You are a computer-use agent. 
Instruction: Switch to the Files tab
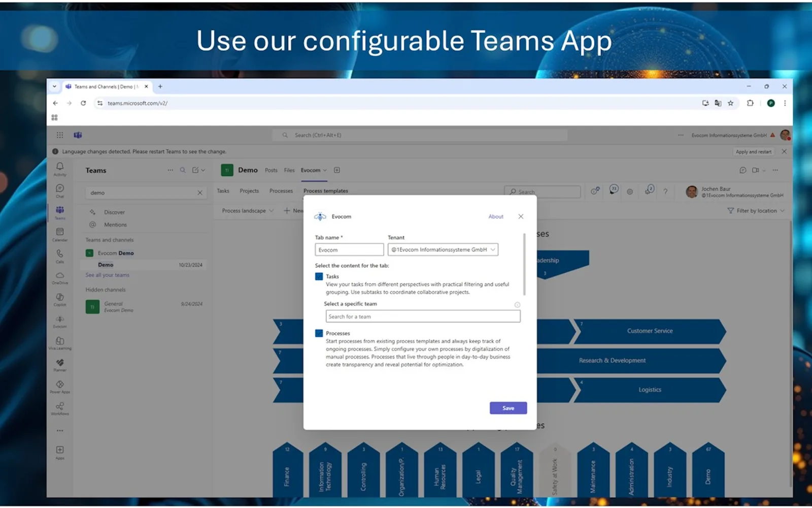coord(289,170)
